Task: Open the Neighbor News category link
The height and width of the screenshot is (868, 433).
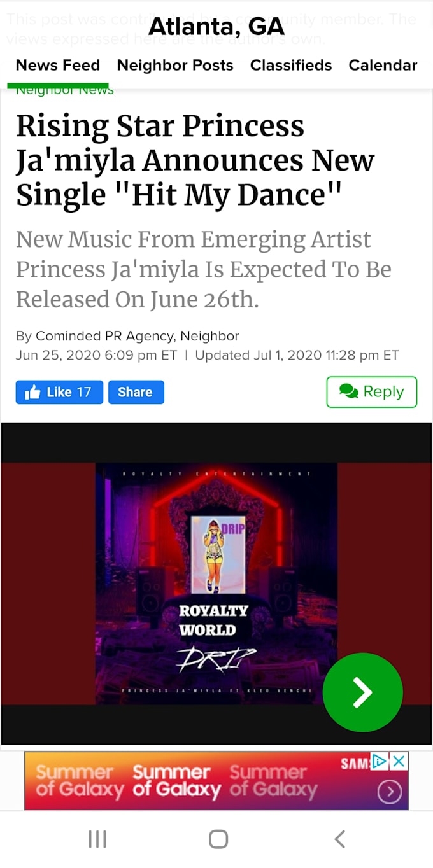Action: click(64, 90)
